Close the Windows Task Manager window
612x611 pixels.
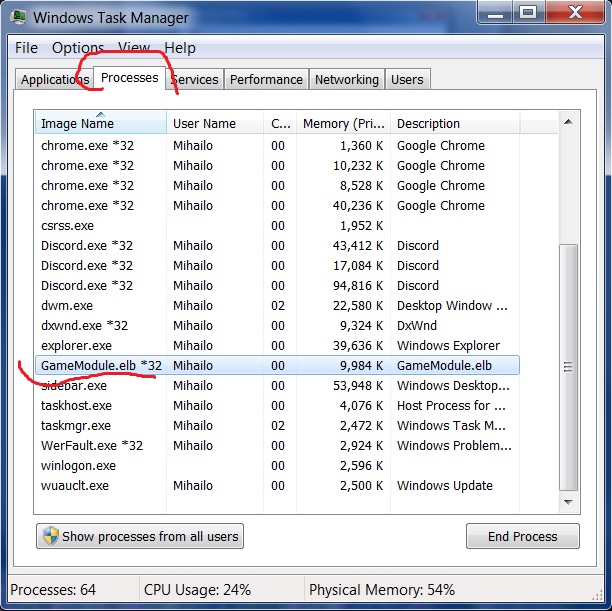(x=575, y=12)
